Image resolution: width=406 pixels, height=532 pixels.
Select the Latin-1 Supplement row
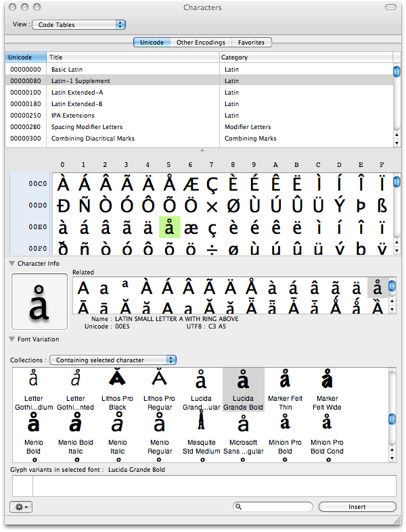pos(199,80)
